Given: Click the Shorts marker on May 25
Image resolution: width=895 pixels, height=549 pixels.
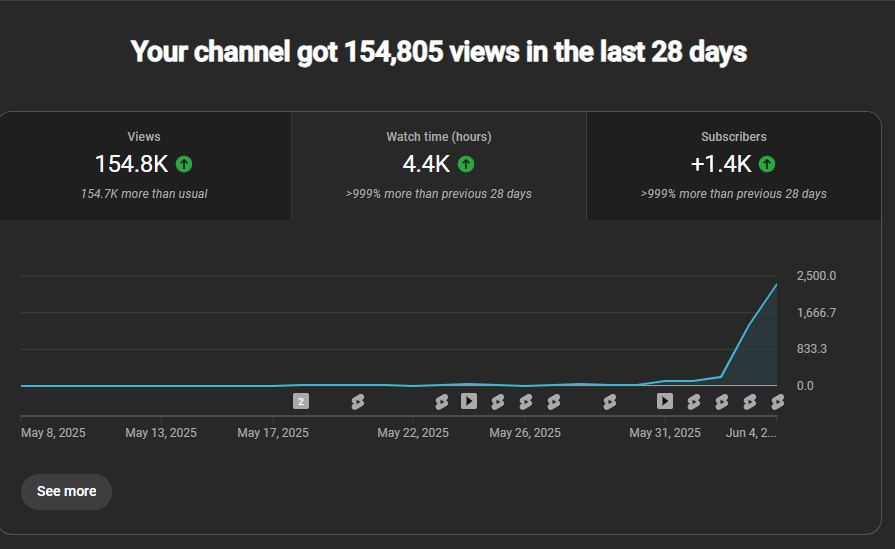Looking at the screenshot, I should [x=498, y=402].
